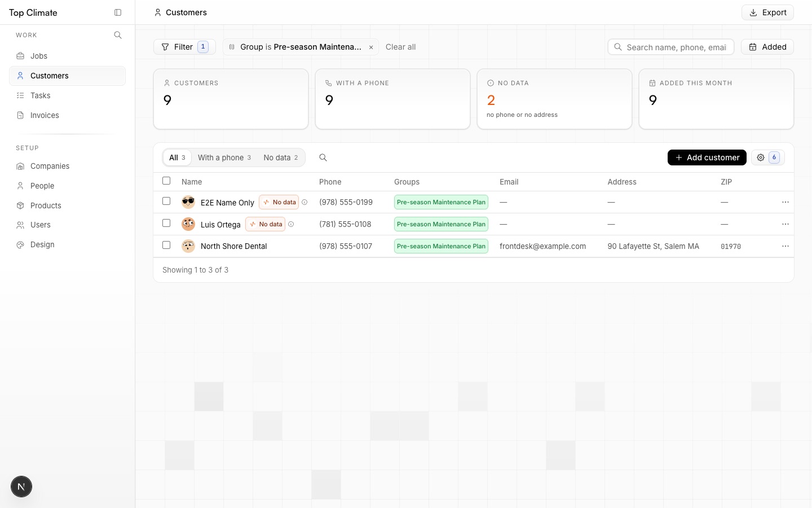Collapse the sidebar panel icon
812x508 pixels.
118,12
